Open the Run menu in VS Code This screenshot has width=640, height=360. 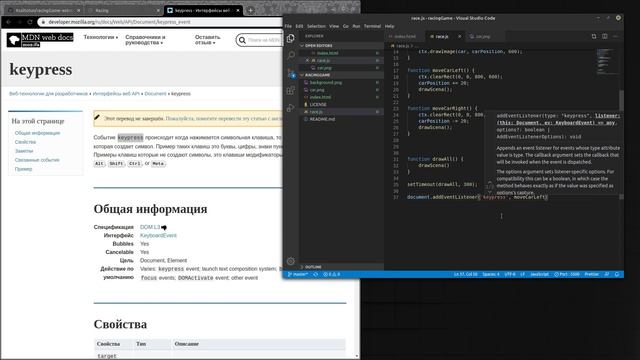[356, 26]
